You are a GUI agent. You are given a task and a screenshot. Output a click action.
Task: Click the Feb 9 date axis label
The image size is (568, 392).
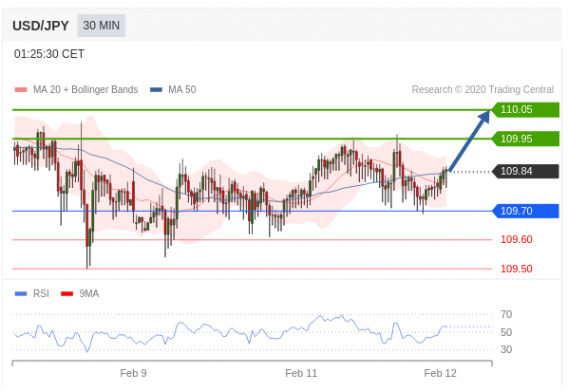tap(133, 373)
